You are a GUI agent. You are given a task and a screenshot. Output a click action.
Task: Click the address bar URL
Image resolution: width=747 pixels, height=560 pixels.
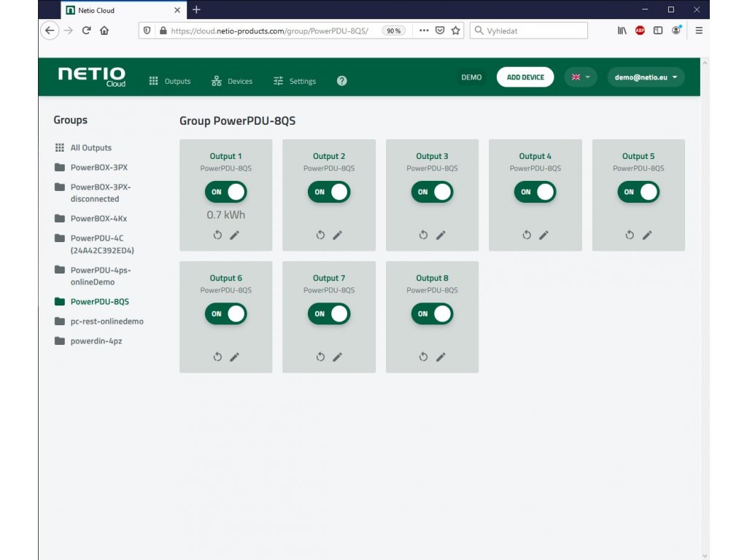[x=270, y=31]
